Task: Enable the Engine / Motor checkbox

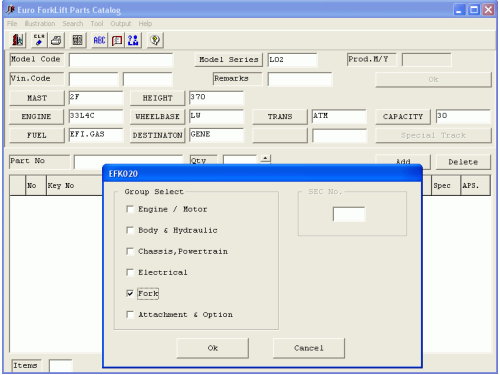Action: pos(130,209)
